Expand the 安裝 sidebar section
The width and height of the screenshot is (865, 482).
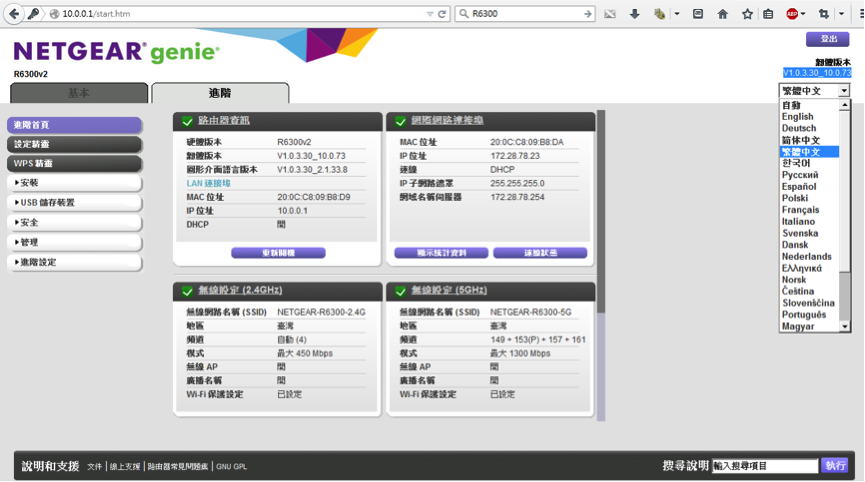pos(74,183)
